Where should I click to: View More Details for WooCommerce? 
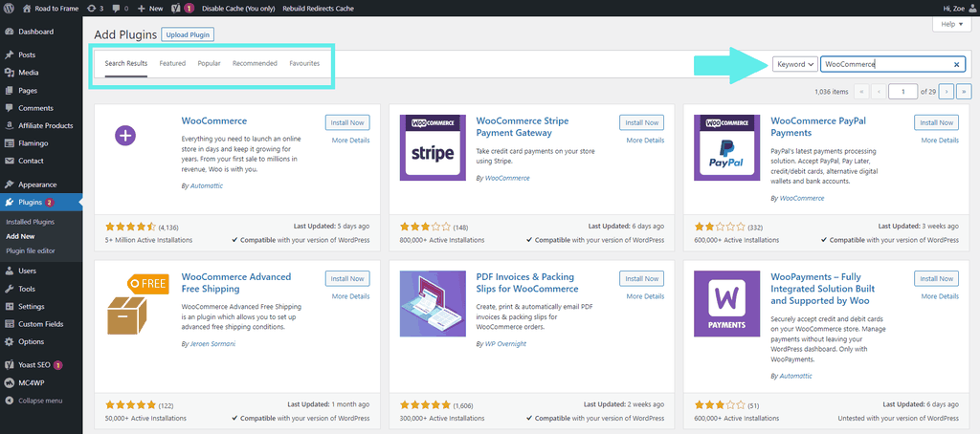pos(350,141)
